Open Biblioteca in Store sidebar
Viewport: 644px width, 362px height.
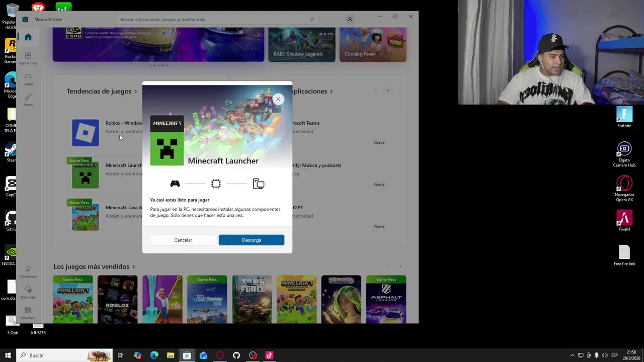click(x=28, y=313)
